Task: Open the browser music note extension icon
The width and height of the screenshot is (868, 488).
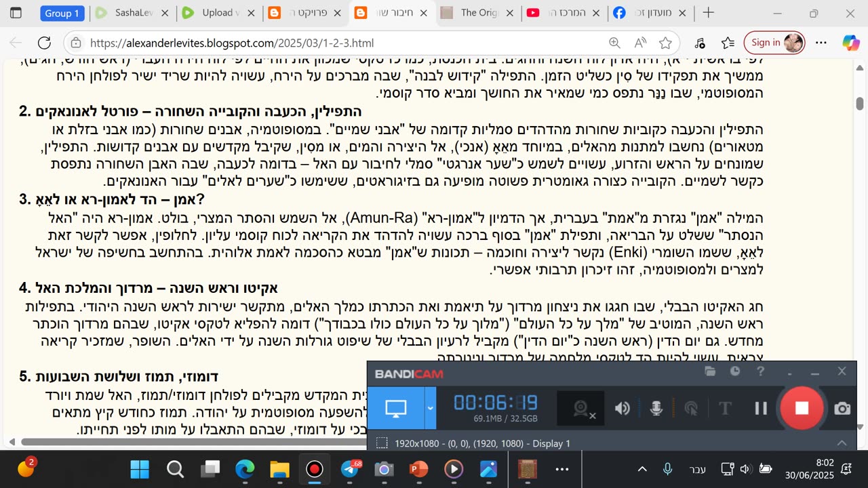Action: coord(701,43)
